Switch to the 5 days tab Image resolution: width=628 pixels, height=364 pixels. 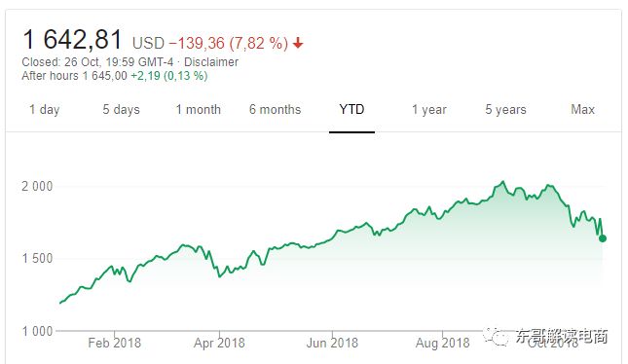[x=121, y=109]
